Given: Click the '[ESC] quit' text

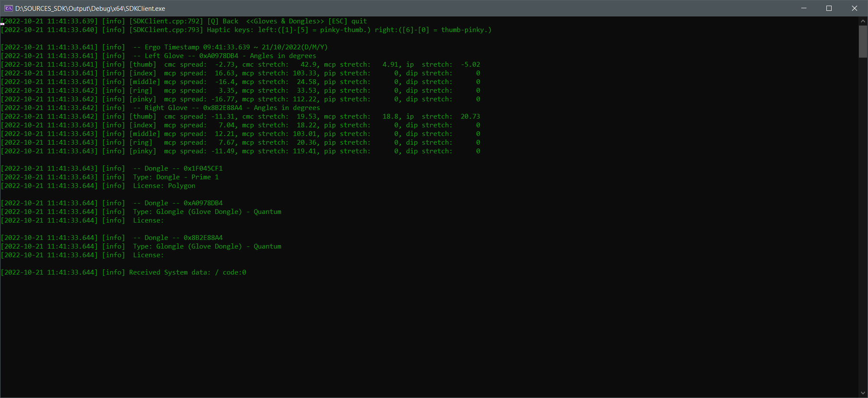Looking at the screenshot, I should click(x=348, y=21).
